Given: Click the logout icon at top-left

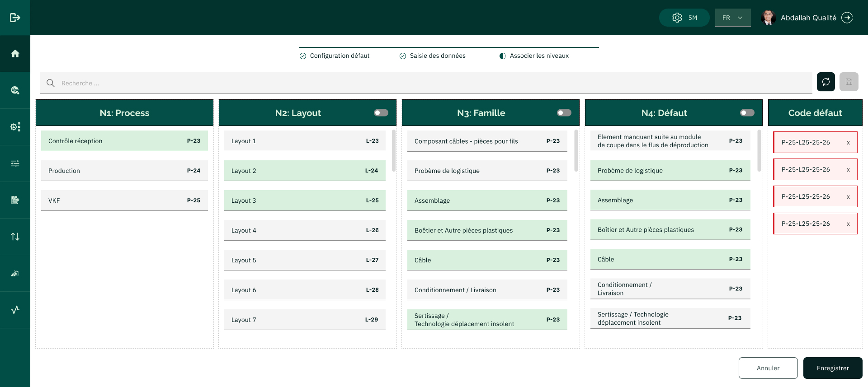Looking at the screenshot, I should point(15,18).
